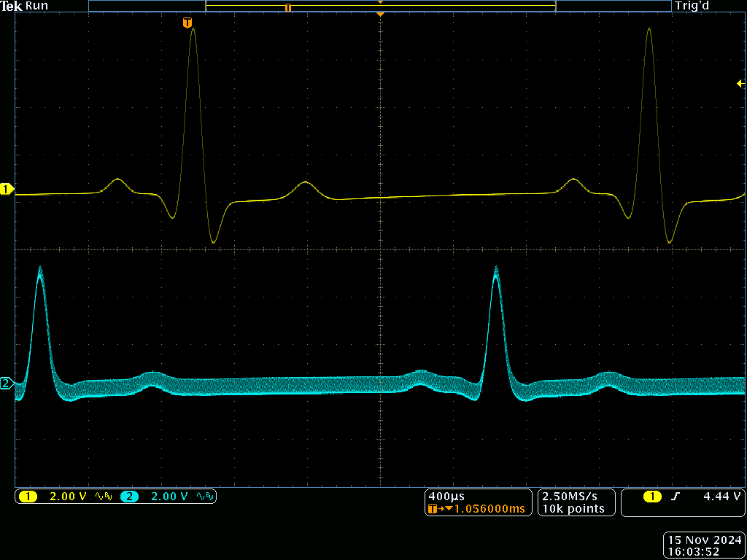The height and width of the screenshot is (560, 747).
Task: Click the date and time display
Action: (x=704, y=545)
